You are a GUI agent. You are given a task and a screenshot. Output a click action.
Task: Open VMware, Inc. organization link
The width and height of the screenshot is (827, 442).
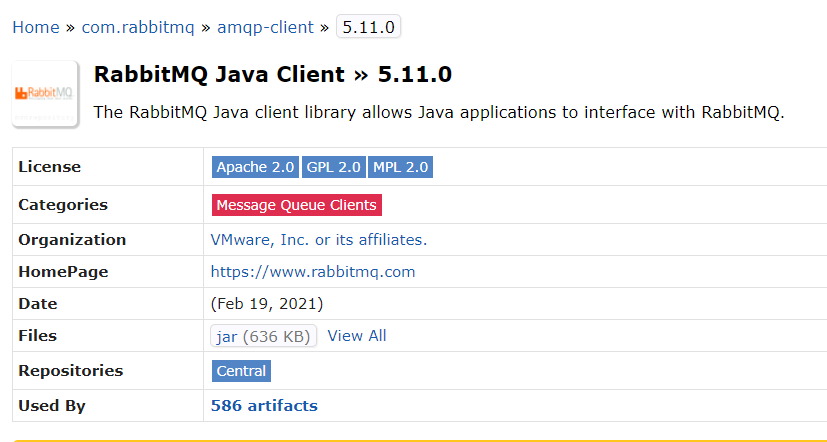[319, 240]
